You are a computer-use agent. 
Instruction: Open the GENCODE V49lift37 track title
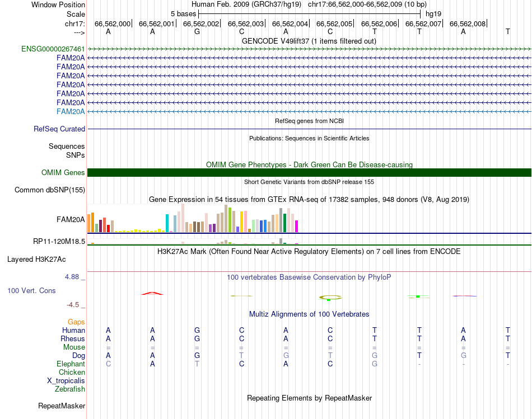coord(309,41)
